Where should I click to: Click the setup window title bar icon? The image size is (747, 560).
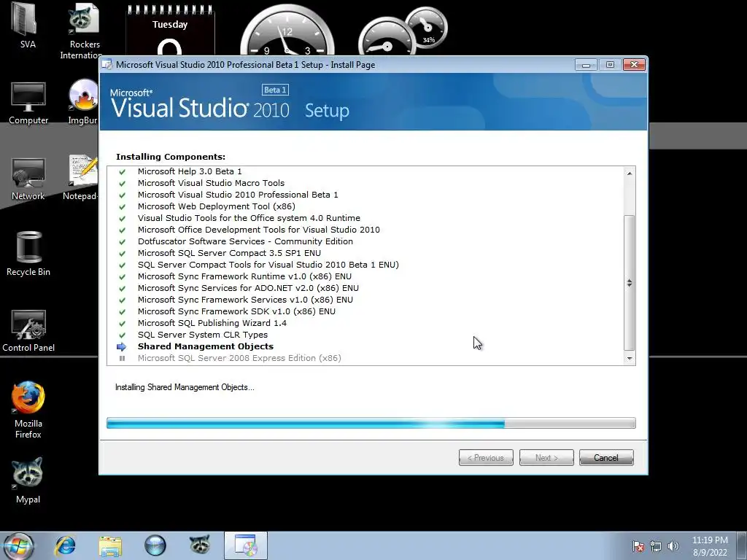107,65
